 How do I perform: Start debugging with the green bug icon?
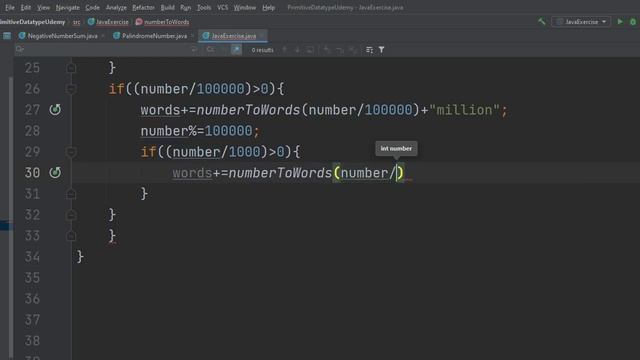pos(633,22)
